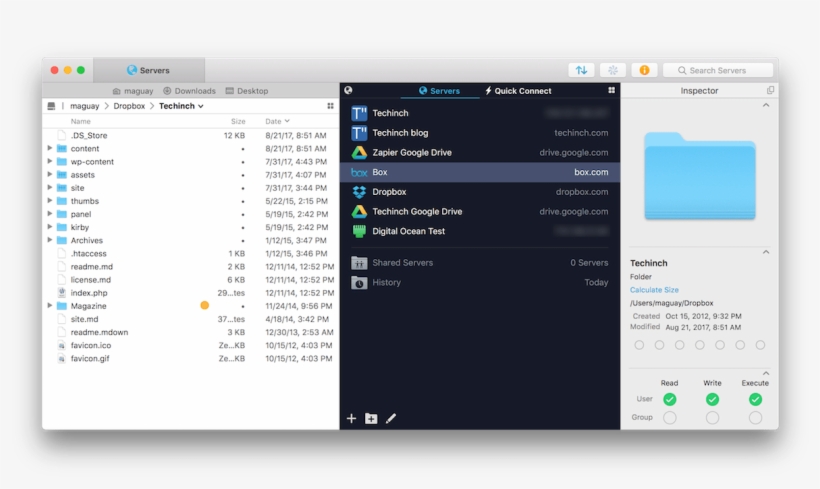Select the Zapier Google Drive icon
This screenshot has width=820, height=489.
click(x=359, y=153)
